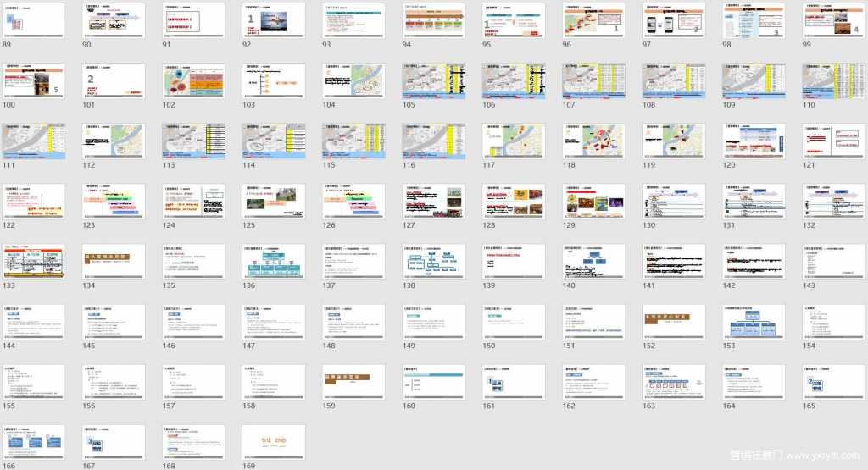This screenshot has height=470, width=868.
Task: Open slide 102 with colored circles map
Action: pos(194,80)
